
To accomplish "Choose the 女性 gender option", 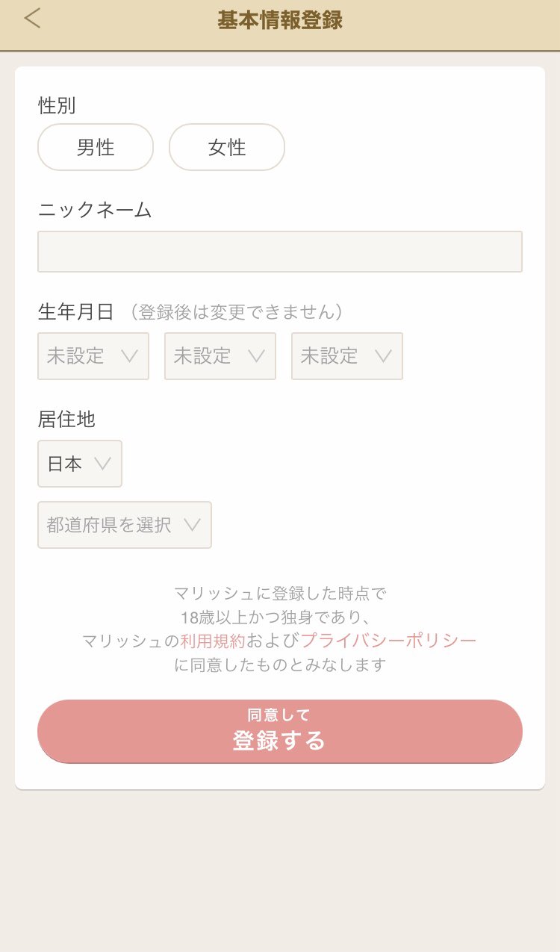I will point(227,147).
